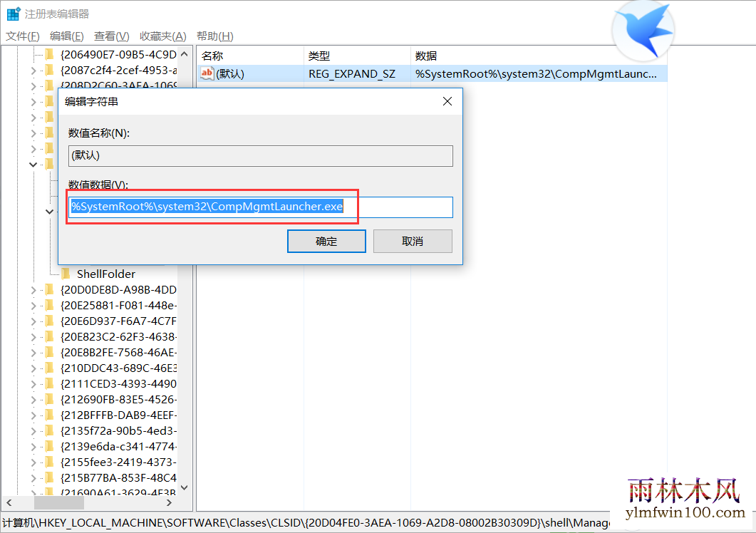The height and width of the screenshot is (533, 756).
Task: Click the tree horizontal scrollbar thumb
Action: [59, 502]
